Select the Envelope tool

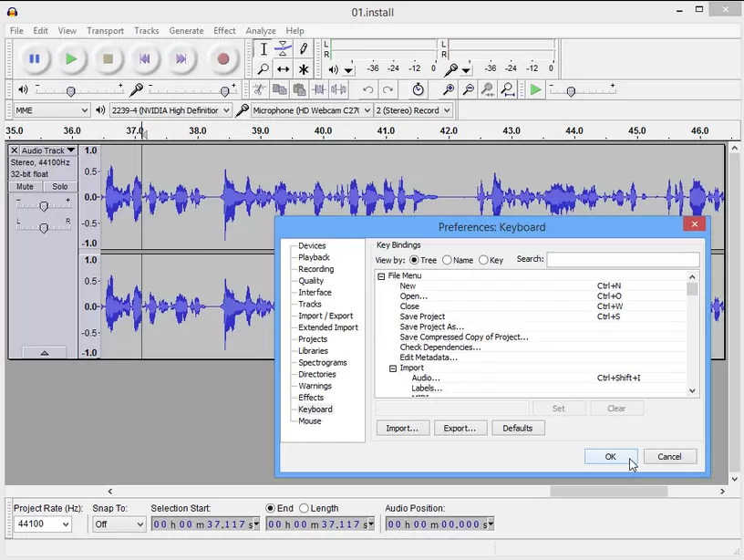pyautogui.click(x=284, y=49)
